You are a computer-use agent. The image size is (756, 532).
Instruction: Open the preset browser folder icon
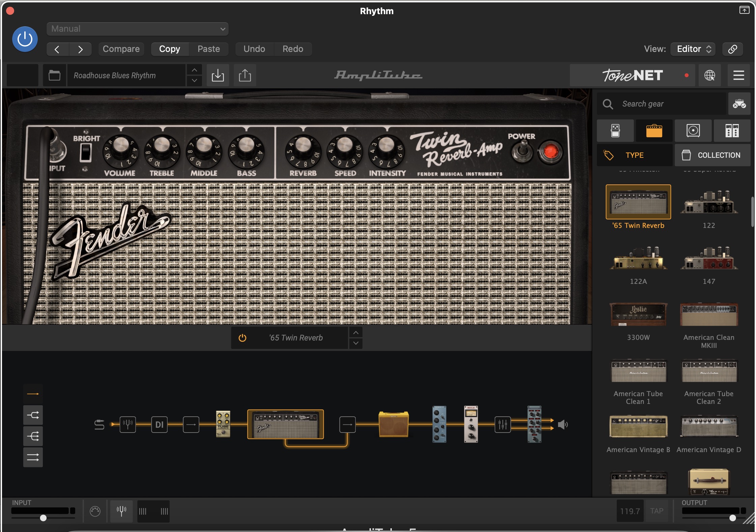tap(54, 75)
